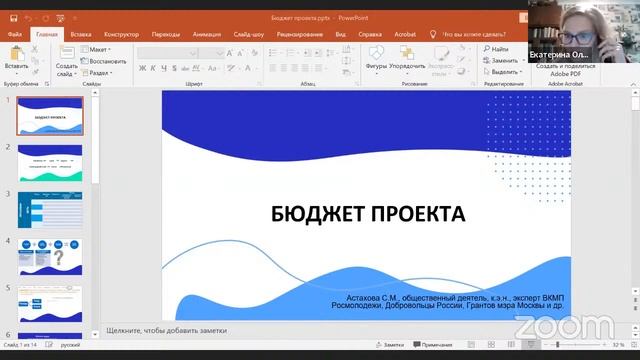The height and width of the screenshot is (360, 640).
Task: Select slide 2 thumbnail
Action: pyautogui.click(x=50, y=163)
